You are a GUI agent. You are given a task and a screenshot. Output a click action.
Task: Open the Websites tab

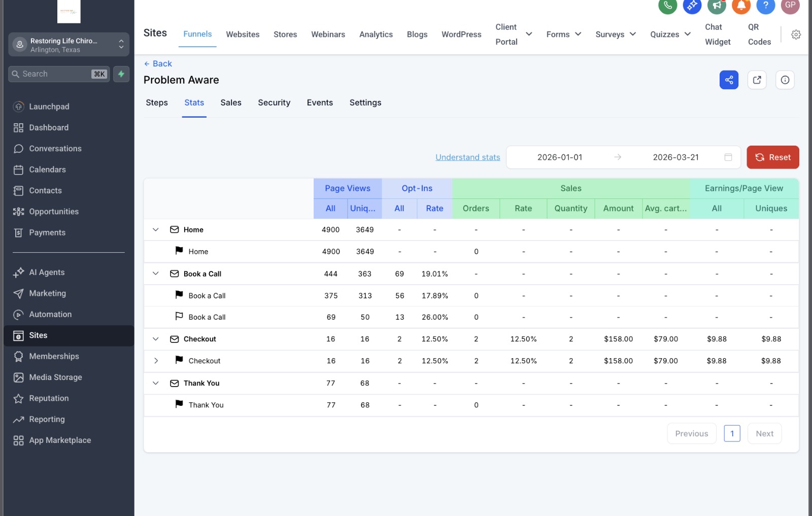pyautogui.click(x=243, y=35)
